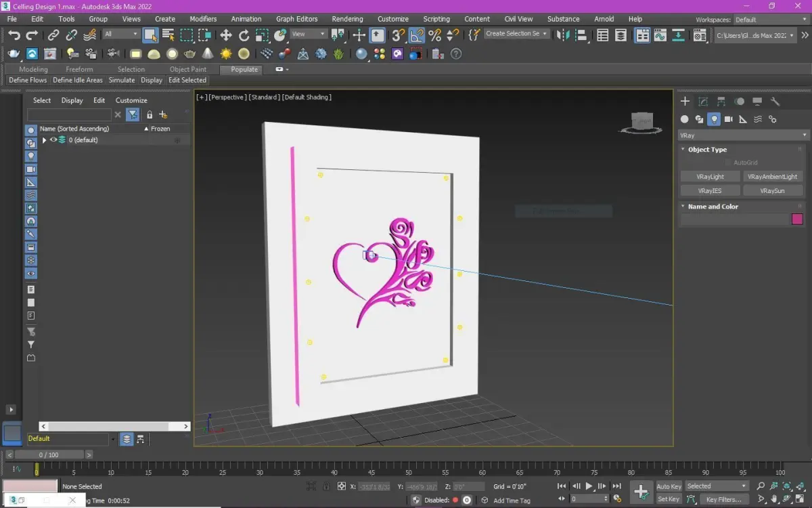
Task: Activate the Select and Scale tool
Action: click(262, 35)
